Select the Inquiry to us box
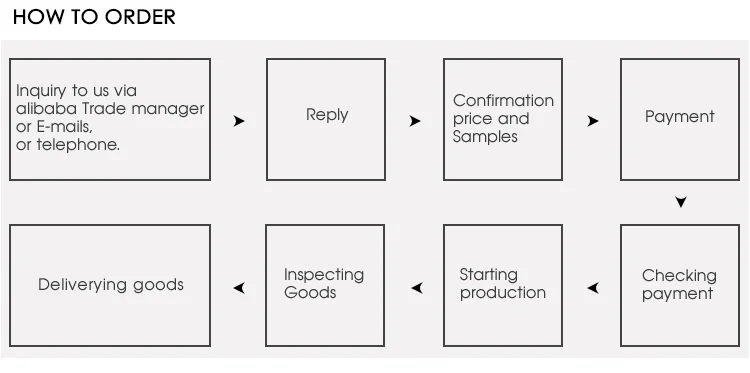Screen dimensions: 750x373 [110, 120]
